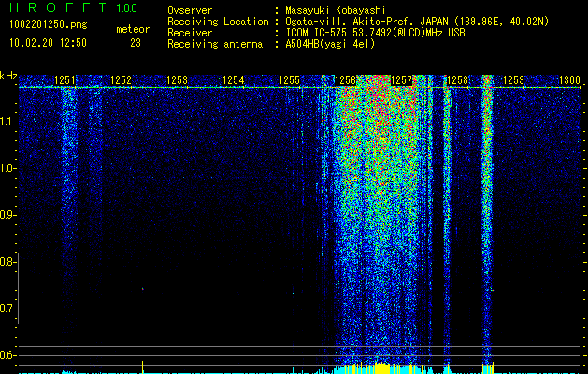Viewport: 588px width, 374px height.
Task: Click the receiver ICOM IC-575 text
Action: pyautogui.click(x=375, y=33)
